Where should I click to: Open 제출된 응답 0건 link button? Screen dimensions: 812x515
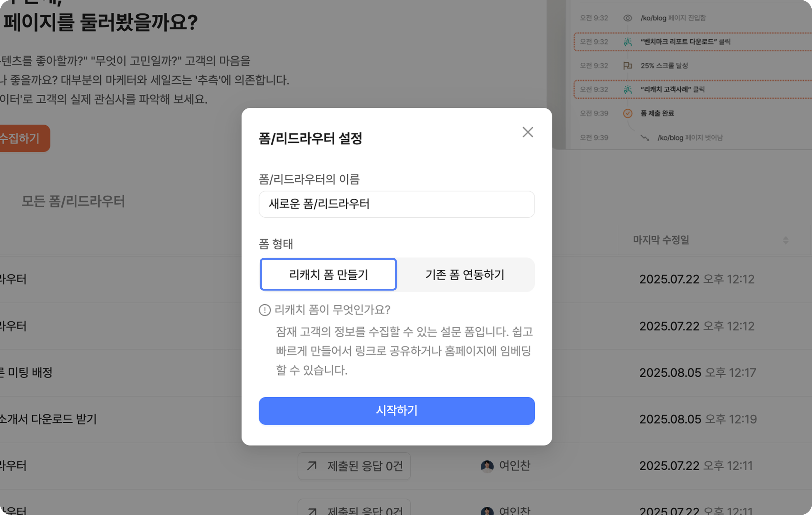(354, 466)
